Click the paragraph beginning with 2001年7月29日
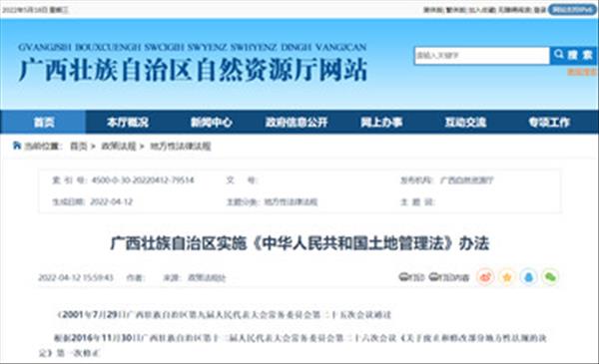This screenshot has width=599, height=364. [225, 315]
